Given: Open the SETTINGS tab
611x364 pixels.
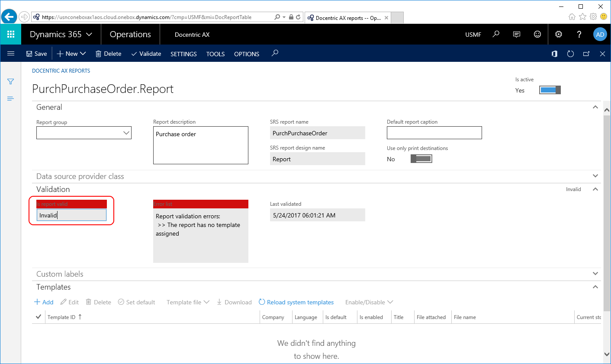Looking at the screenshot, I should click(183, 54).
